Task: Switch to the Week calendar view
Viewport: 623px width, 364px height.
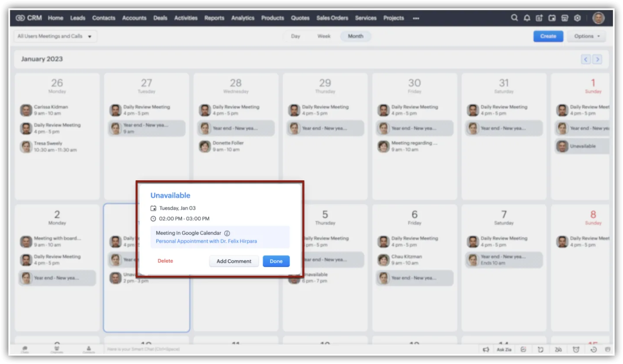Action: (x=324, y=36)
